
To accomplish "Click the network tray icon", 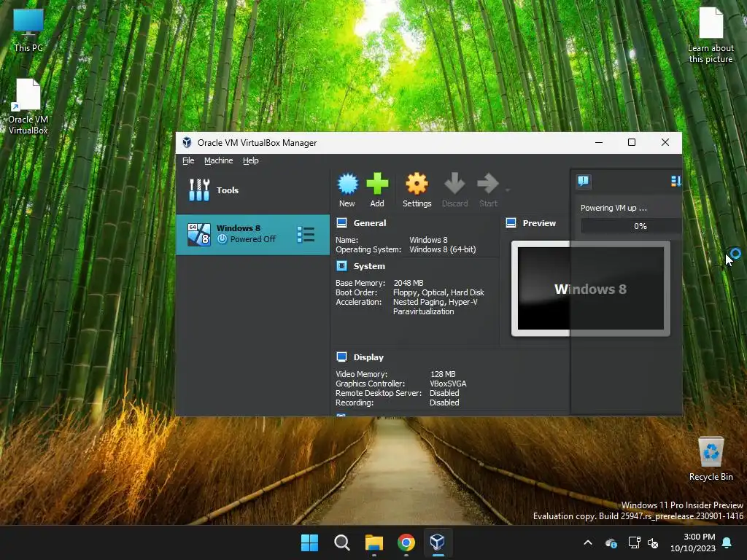I will point(634,542).
